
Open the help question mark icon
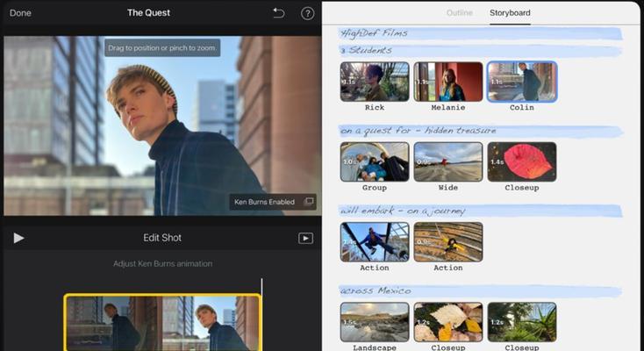pos(307,13)
